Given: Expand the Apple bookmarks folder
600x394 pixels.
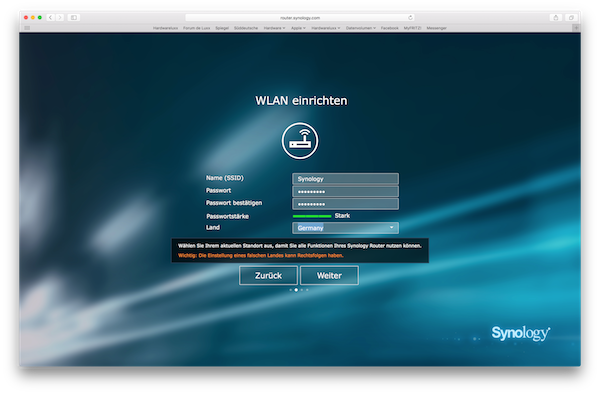Looking at the screenshot, I should click(x=298, y=28).
